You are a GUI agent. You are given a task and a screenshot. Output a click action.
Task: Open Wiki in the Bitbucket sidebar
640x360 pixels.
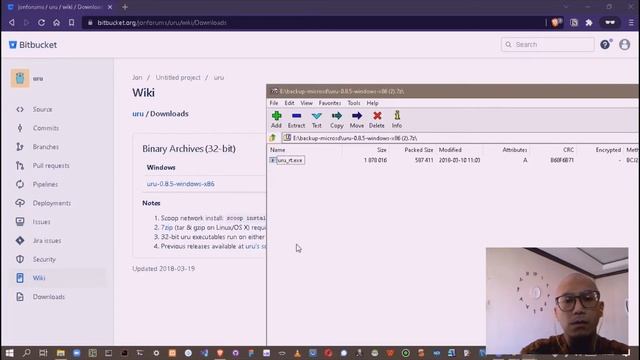point(39,278)
